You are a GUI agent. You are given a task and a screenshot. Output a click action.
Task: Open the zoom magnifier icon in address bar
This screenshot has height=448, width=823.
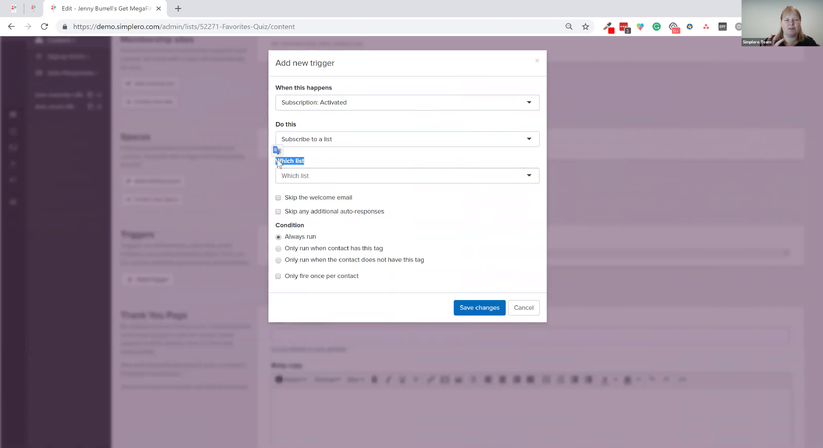(x=569, y=26)
